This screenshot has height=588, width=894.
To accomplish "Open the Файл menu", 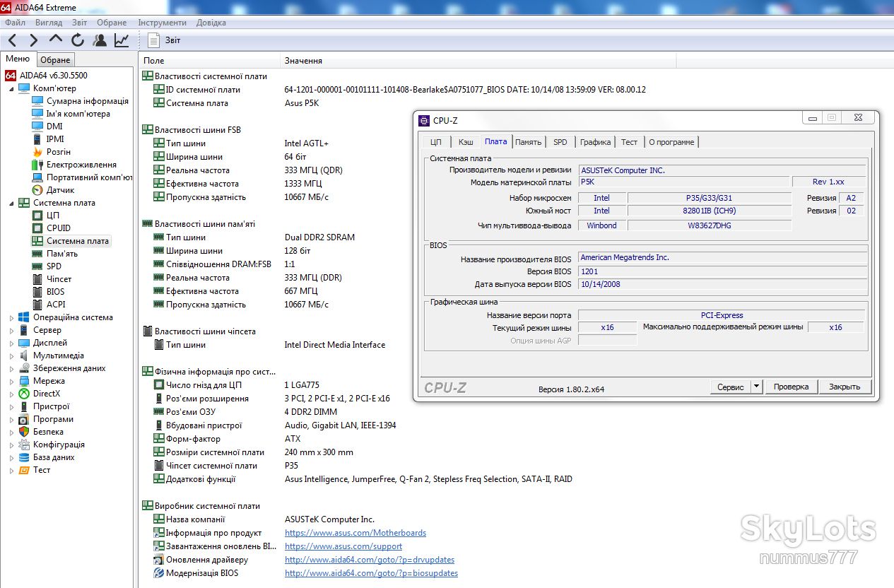I will (x=15, y=23).
